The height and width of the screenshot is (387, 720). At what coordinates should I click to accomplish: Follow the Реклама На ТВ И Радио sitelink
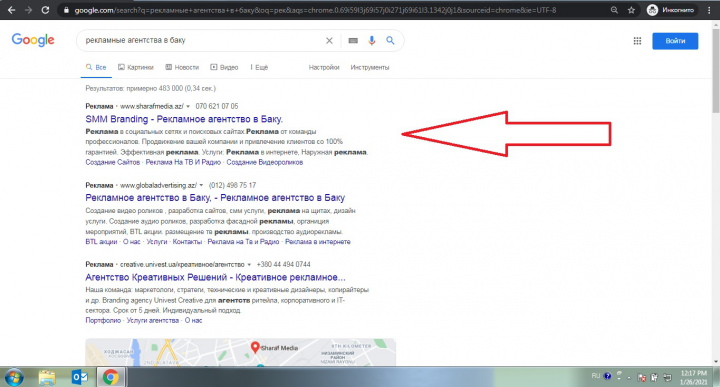(183, 162)
